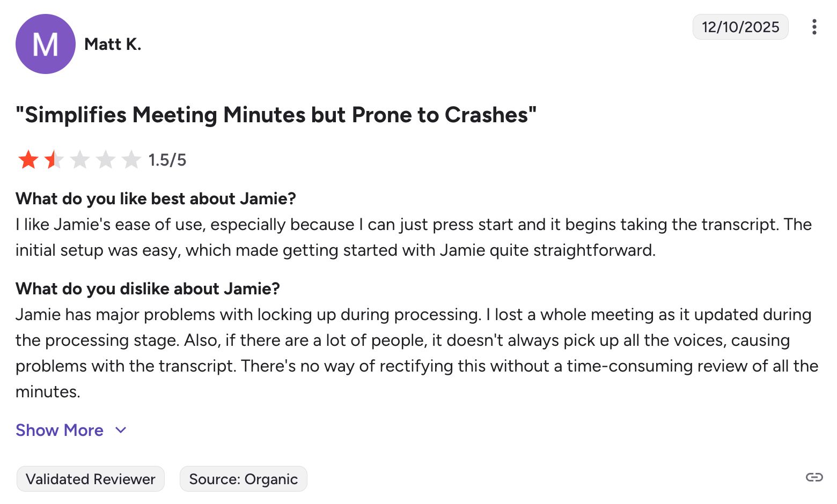Toggle the Source: Organic badge
Image resolution: width=837 pixels, height=504 pixels.
tap(243, 479)
